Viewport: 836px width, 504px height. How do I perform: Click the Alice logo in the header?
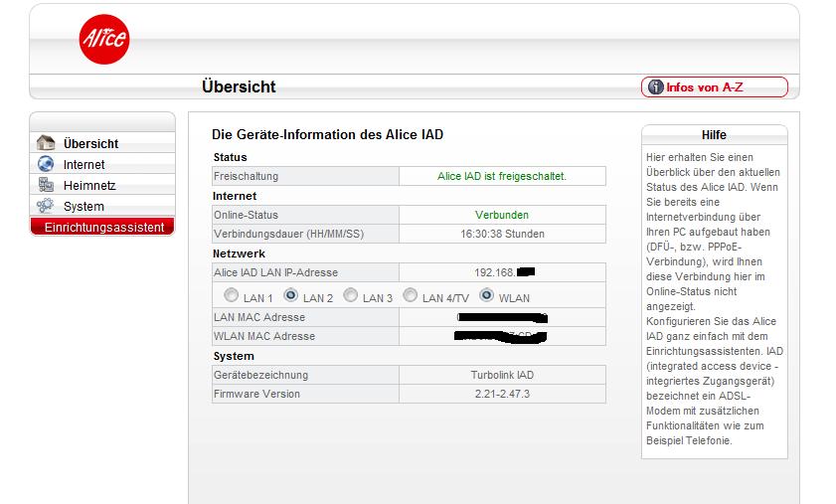(x=103, y=39)
